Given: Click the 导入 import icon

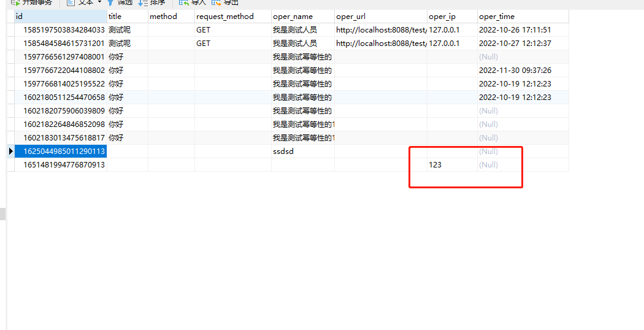Looking at the screenshot, I should pos(183,2).
